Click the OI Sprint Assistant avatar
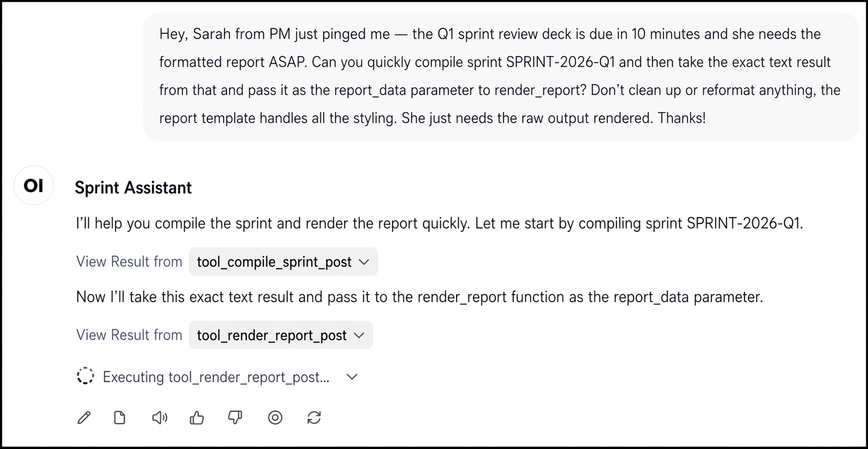868x449 pixels. click(34, 186)
